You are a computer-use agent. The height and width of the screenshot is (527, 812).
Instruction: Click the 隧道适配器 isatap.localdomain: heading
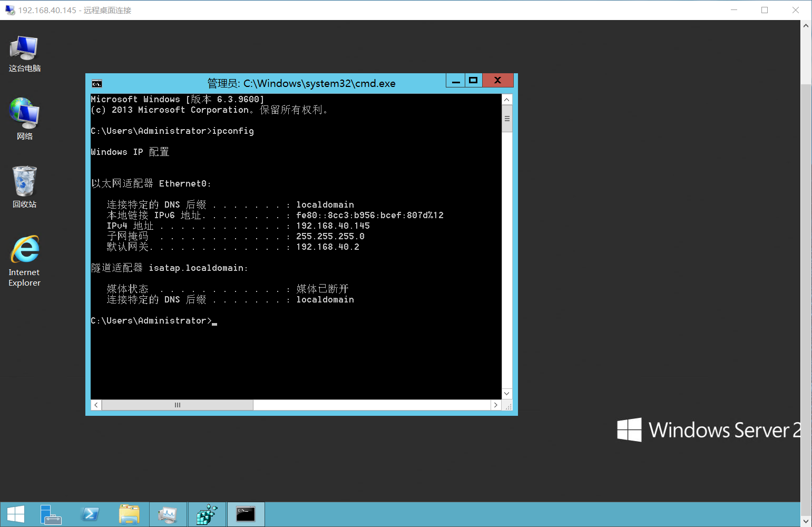[170, 268]
